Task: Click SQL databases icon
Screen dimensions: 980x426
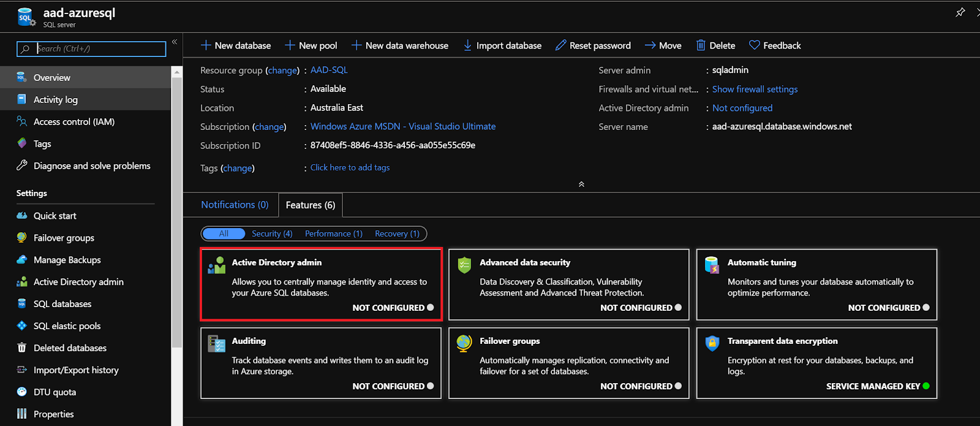Action: pos(21,304)
